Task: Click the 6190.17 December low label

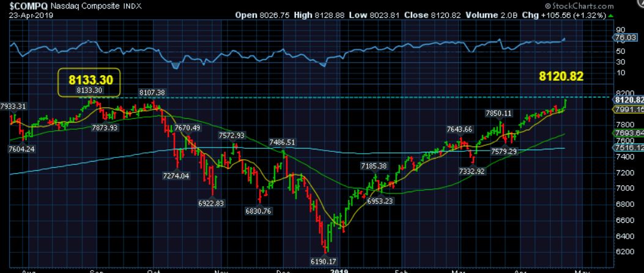Action: (x=323, y=261)
